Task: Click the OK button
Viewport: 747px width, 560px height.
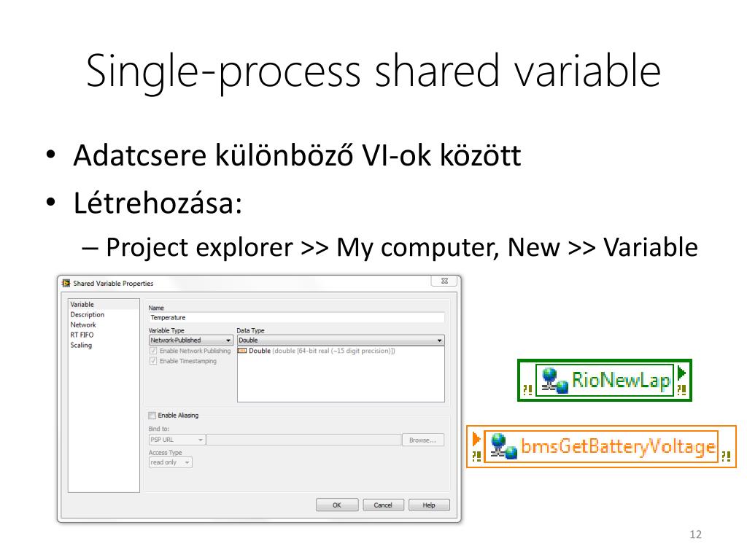Action: pyautogui.click(x=337, y=505)
